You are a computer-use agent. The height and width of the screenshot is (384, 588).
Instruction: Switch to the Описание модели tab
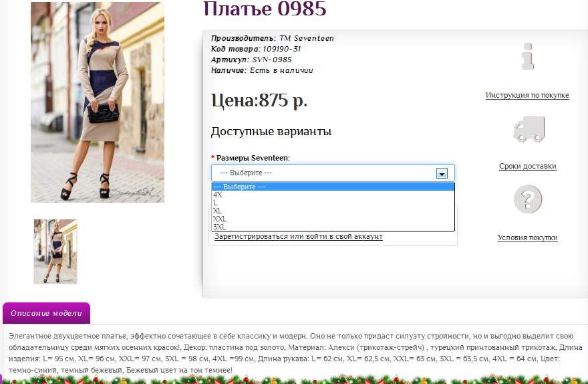tap(46, 313)
